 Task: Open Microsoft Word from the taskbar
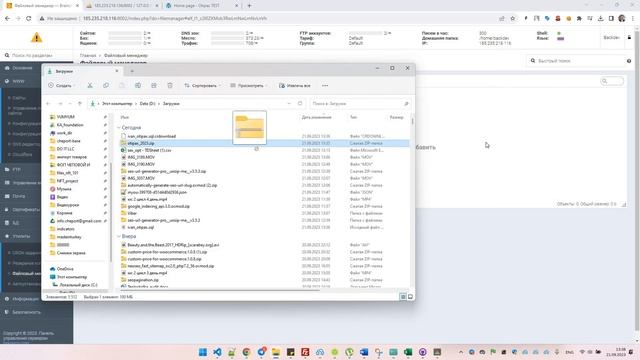364,352
